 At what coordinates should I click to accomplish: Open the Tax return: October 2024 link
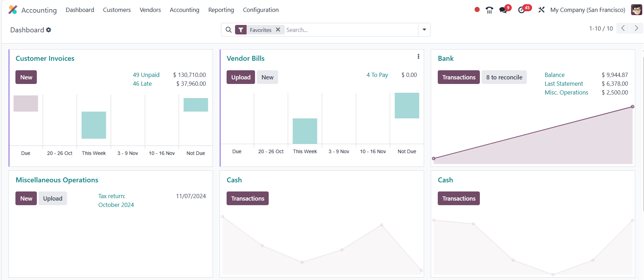click(x=116, y=200)
